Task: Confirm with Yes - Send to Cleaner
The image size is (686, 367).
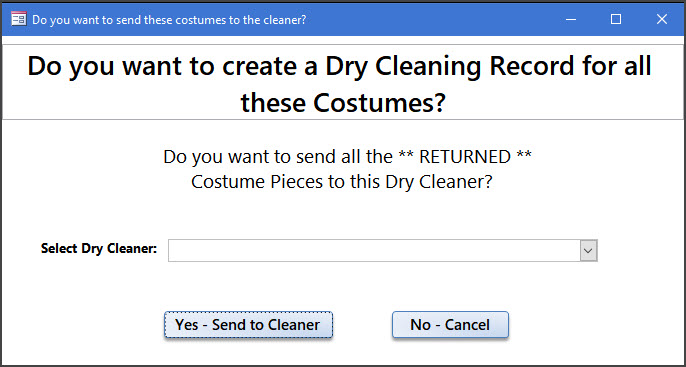Action: click(248, 325)
